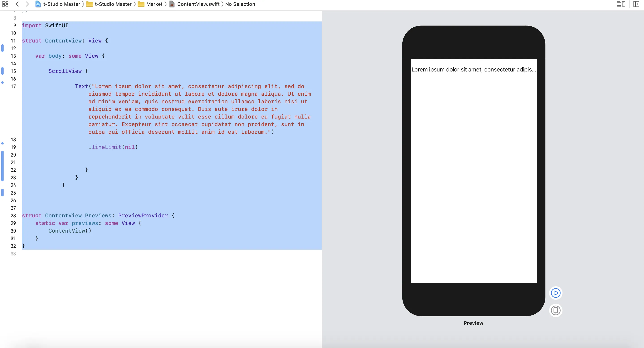Screen dimensions: 644x348
Task: Click the ContentView.swift file icon in breadcrumb
Action: click(x=172, y=4)
